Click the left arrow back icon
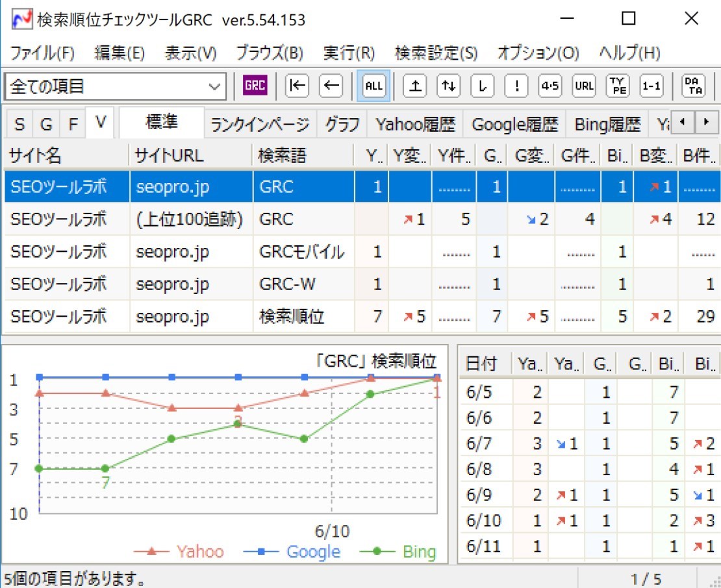The height and width of the screenshot is (588, 721). [332, 86]
